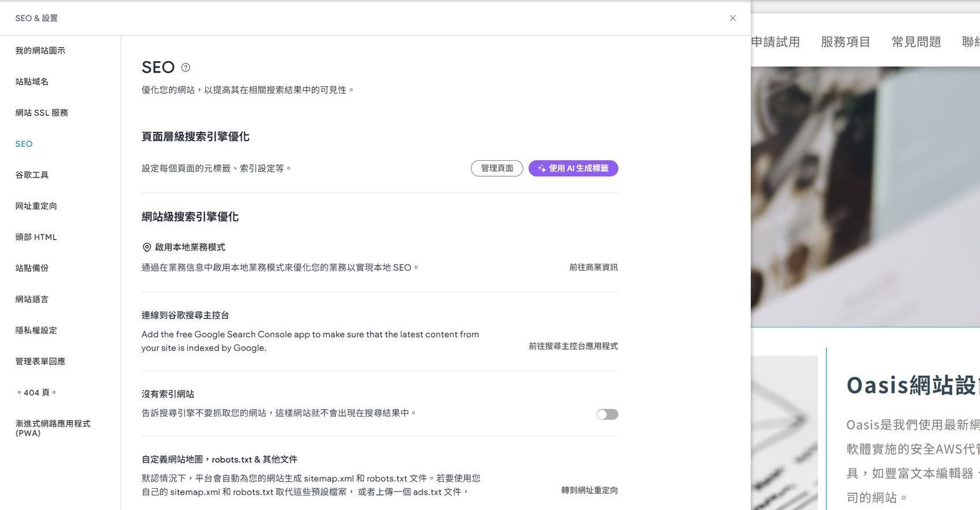Click the SEO help question mark icon
The height and width of the screenshot is (510, 980).
tap(186, 67)
